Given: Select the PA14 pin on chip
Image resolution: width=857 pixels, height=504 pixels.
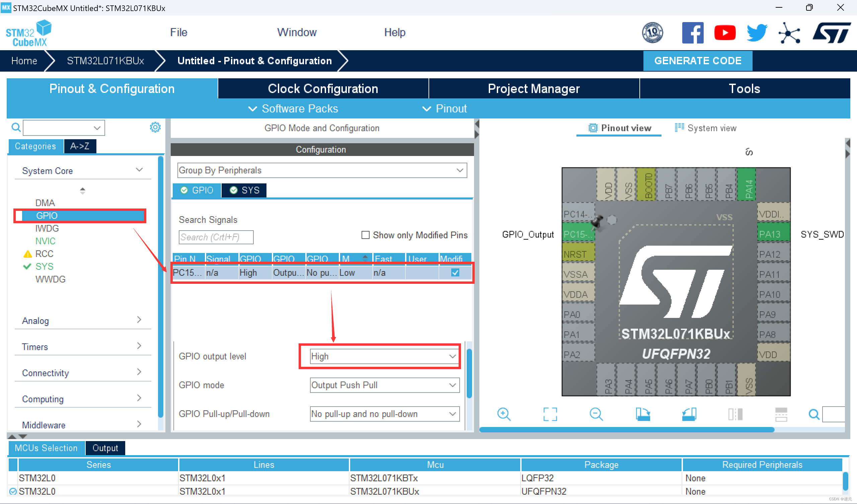Looking at the screenshot, I should pos(746,184).
